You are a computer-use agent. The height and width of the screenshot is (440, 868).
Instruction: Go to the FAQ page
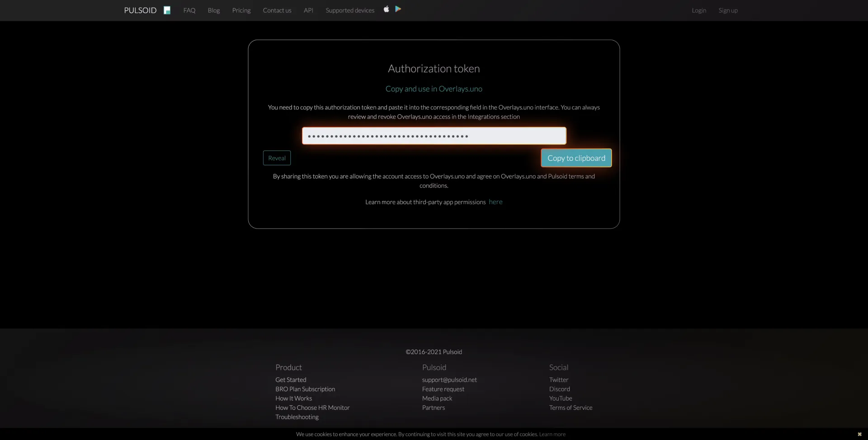pos(189,10)
